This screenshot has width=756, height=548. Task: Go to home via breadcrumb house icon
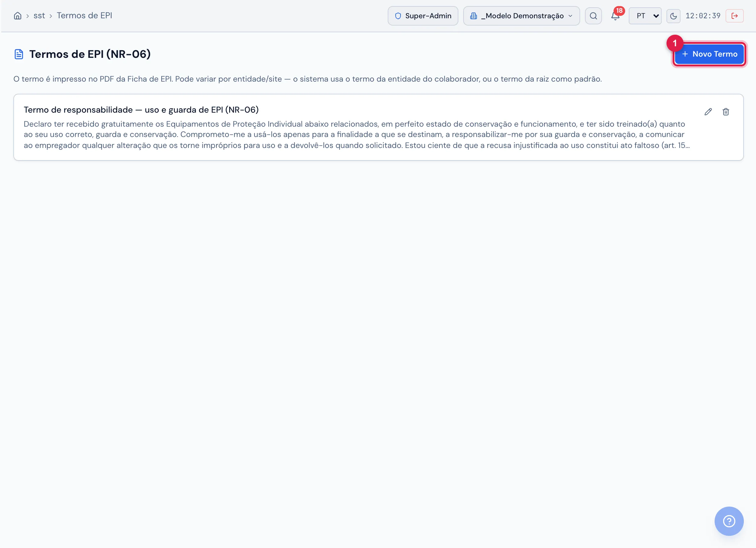tap(18, 16)
